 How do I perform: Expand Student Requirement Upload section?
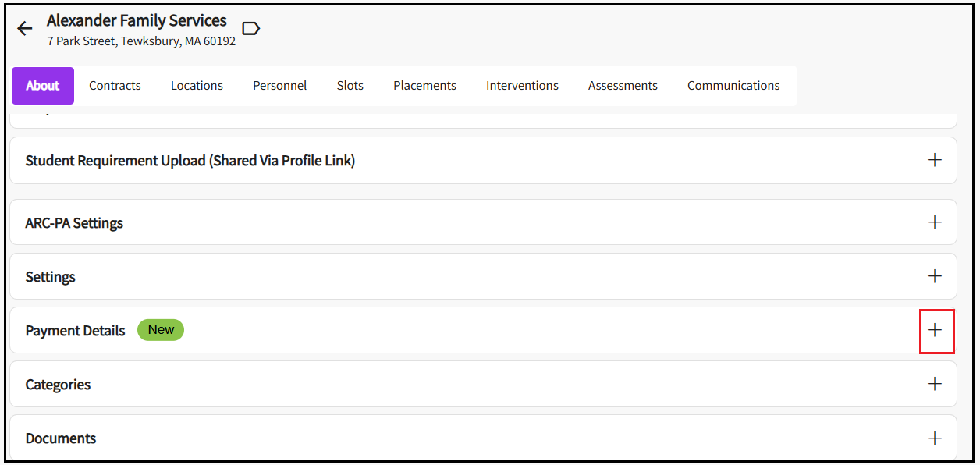pyautogui.click(x=934, y=160)
